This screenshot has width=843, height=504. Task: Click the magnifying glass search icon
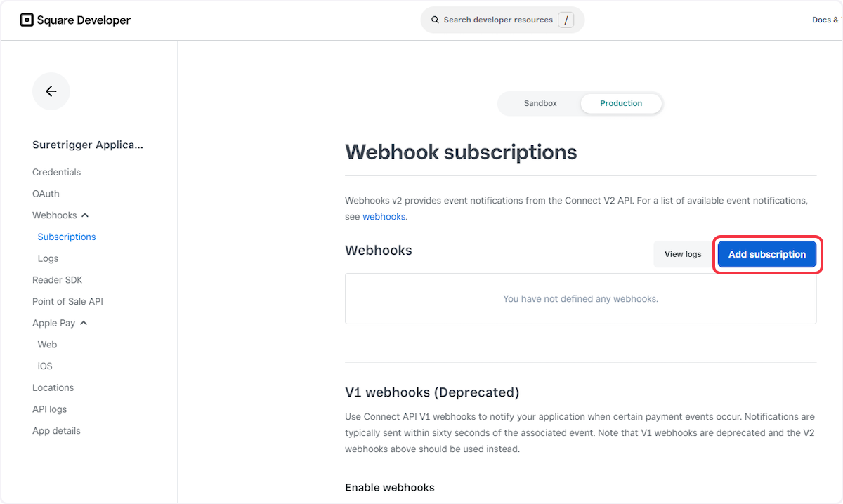(x=435, y=20)
